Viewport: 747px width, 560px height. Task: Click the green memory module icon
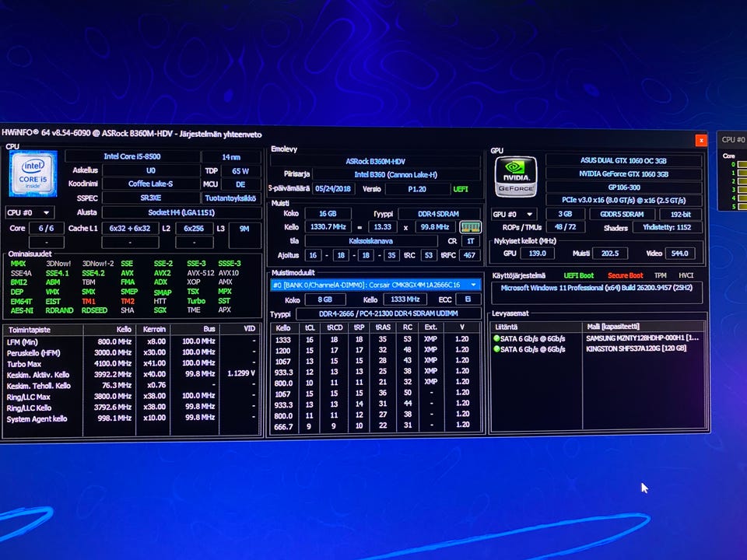470,227
